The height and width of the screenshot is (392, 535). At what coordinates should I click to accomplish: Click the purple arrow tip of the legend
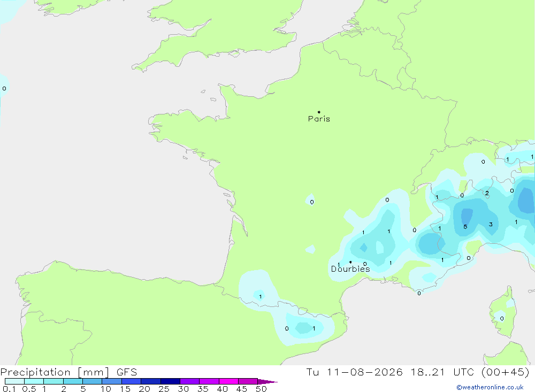click(267, 382)
